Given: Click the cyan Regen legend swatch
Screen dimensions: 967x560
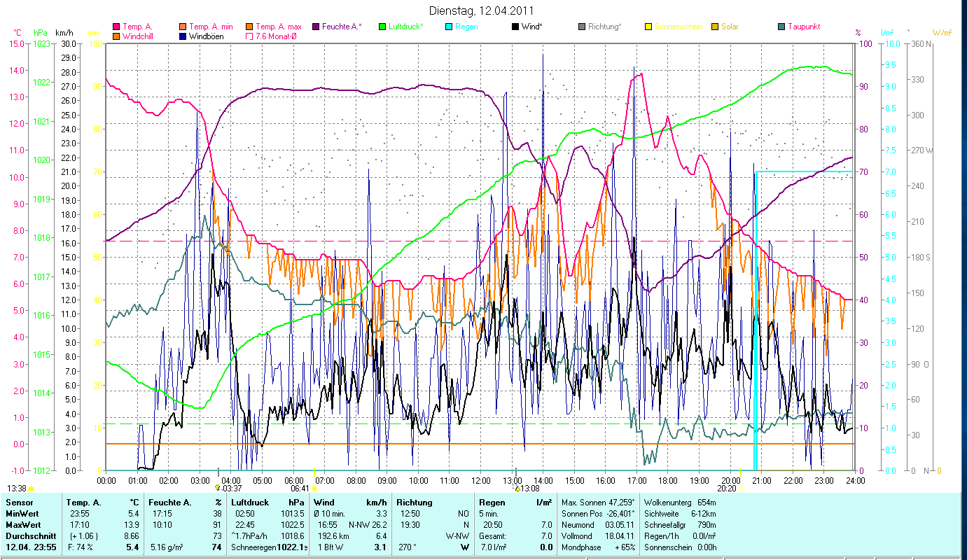Looking at the screenshot, I should click(x=449, y=27).
